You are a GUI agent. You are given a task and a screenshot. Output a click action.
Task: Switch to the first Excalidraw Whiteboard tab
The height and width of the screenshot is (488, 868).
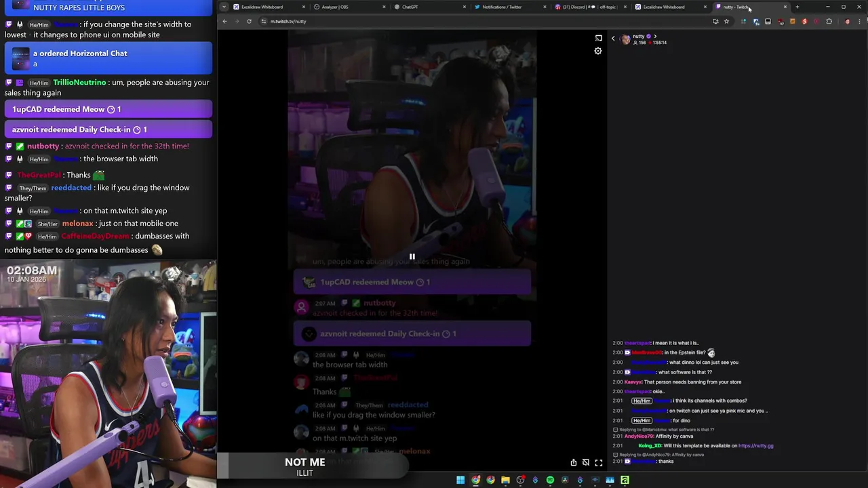coord(271,7)
